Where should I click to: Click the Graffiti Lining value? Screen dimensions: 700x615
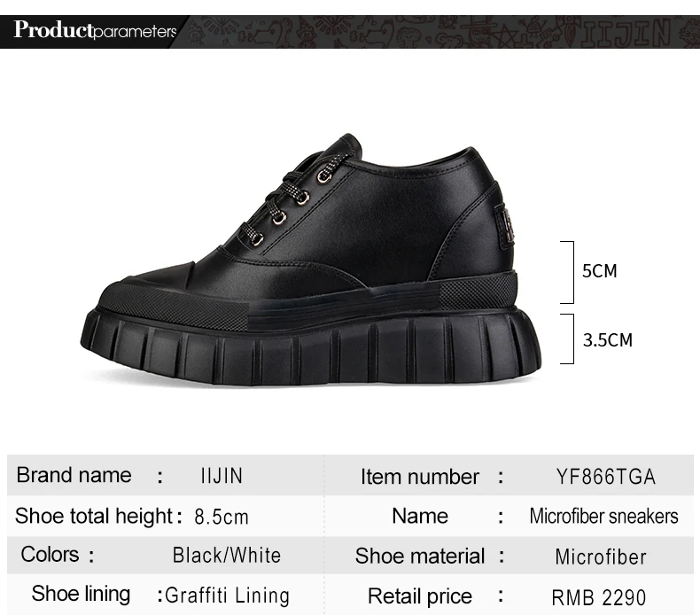[x=227, y=596]
